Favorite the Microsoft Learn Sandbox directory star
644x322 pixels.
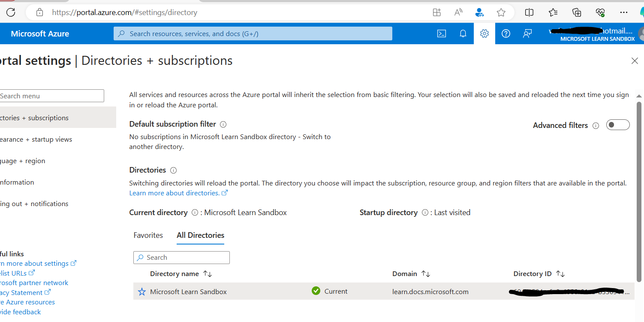[142, 292]
